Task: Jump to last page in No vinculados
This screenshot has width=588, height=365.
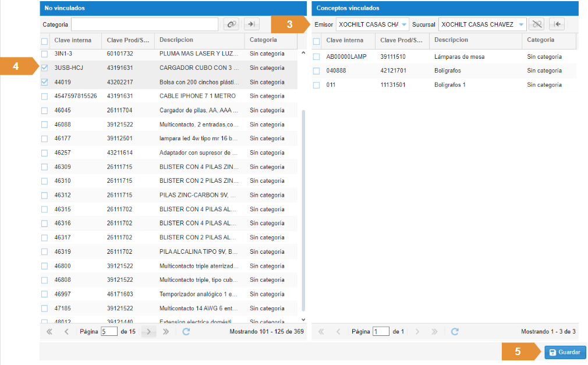Action: 166,331
